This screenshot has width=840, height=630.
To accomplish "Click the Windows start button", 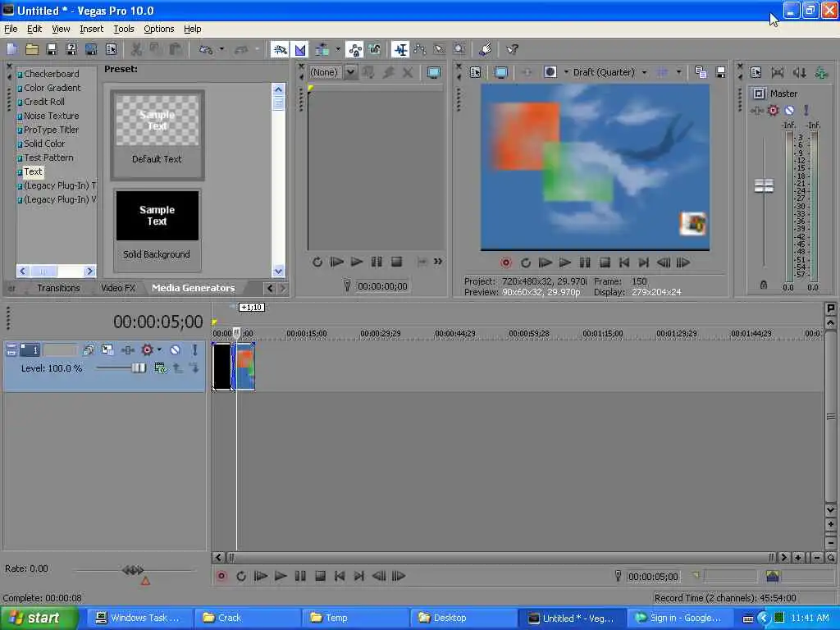I will (39, 618).
